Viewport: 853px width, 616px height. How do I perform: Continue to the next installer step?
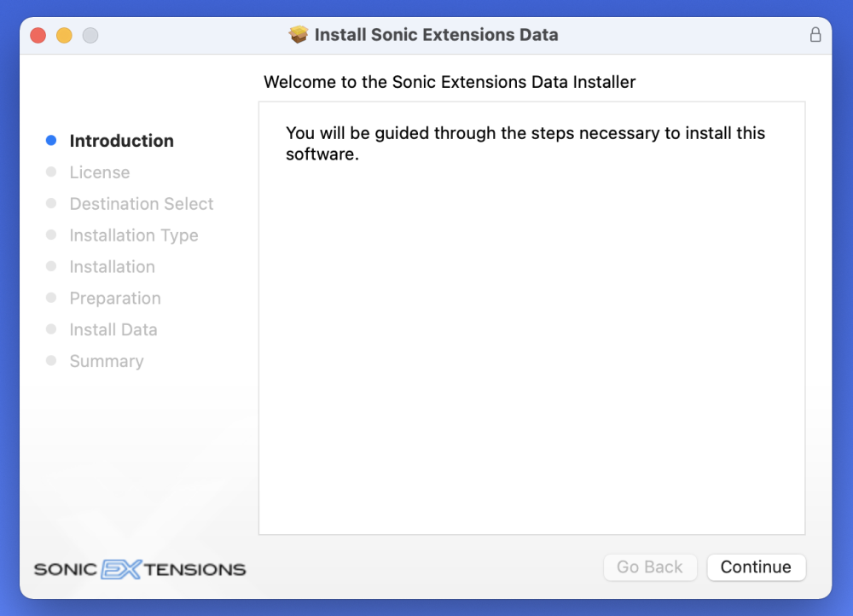[x=756, y=567]
